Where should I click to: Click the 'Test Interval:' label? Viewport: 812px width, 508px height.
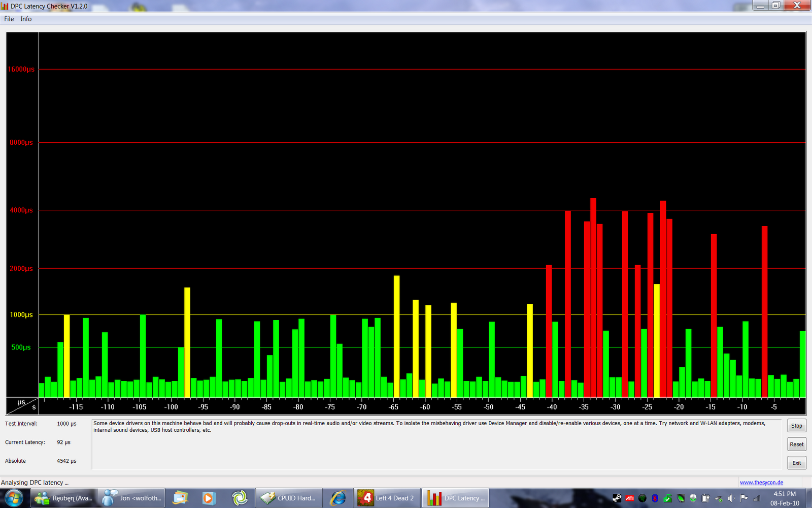pos(21,424)
